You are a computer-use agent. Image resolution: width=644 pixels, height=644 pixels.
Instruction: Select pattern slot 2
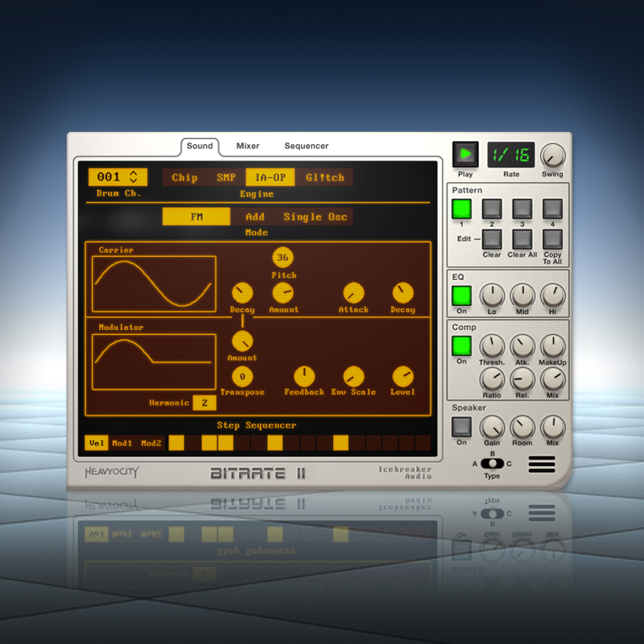[492, 209]
